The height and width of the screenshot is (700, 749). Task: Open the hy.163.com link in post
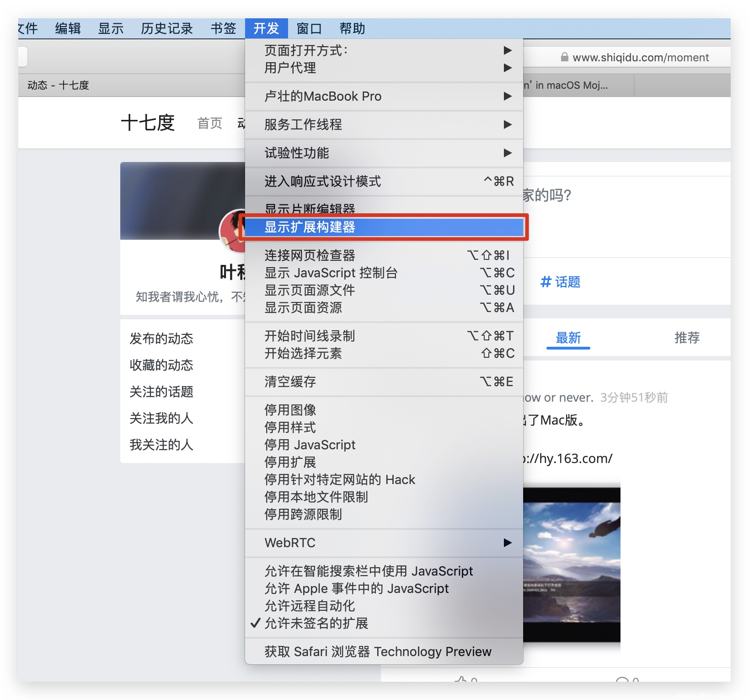(x=568, y=458)
